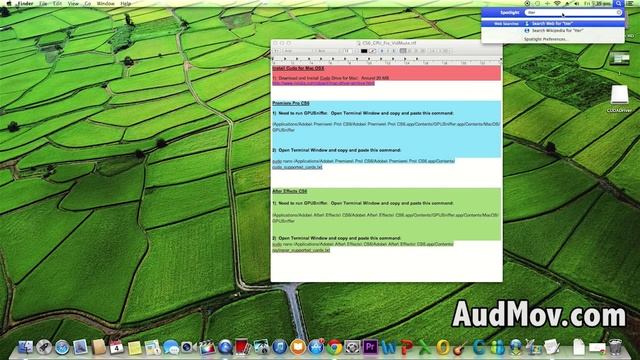Click the Wi-Fi status icon
This screenshot has width=640, height=360.
click(557, 3)
